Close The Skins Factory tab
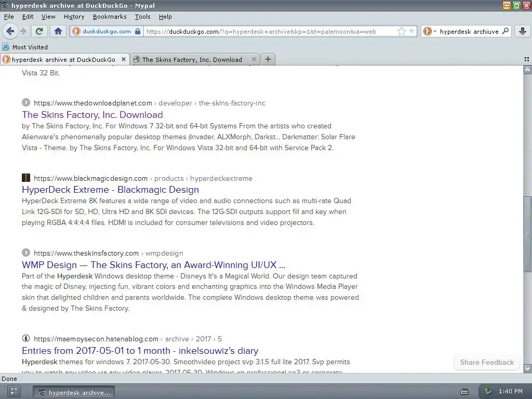This screenshot has width=532, height=399. click(x=254, y=59)
